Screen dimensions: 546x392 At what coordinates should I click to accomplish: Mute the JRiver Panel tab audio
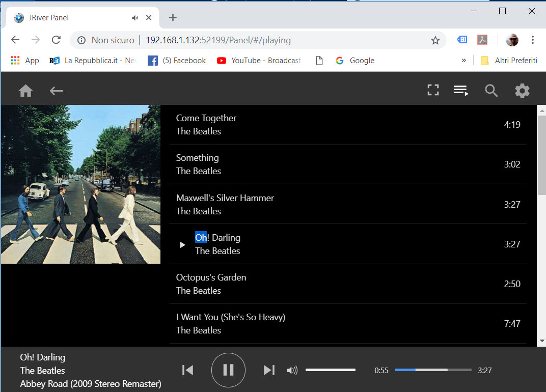(x=135, y=18)
